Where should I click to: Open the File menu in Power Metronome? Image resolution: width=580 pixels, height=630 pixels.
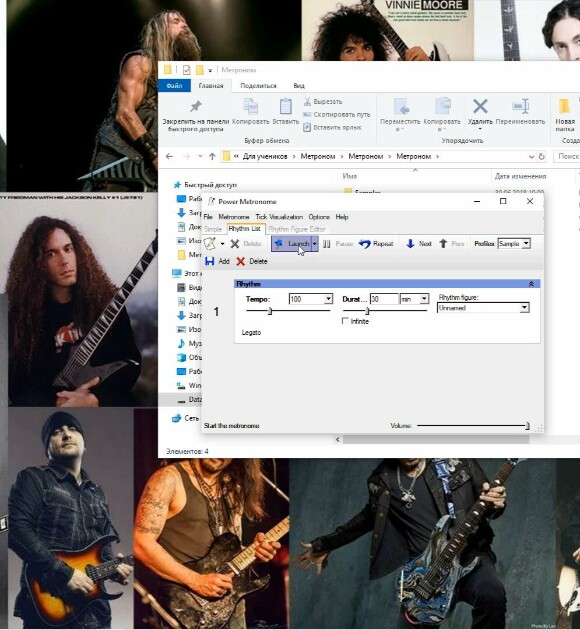click(208, 217)
